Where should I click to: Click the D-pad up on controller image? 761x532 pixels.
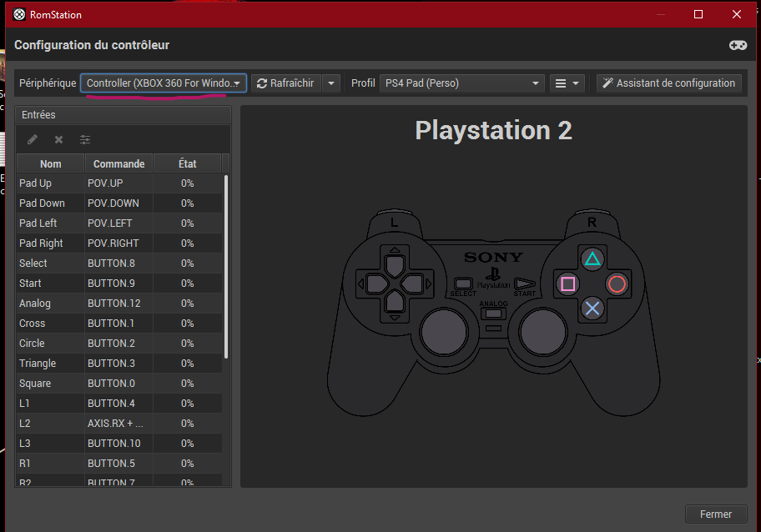pos(395,265)
